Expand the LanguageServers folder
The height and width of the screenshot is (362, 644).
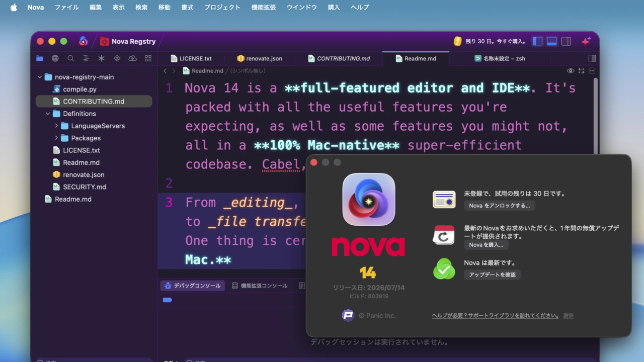56,126
